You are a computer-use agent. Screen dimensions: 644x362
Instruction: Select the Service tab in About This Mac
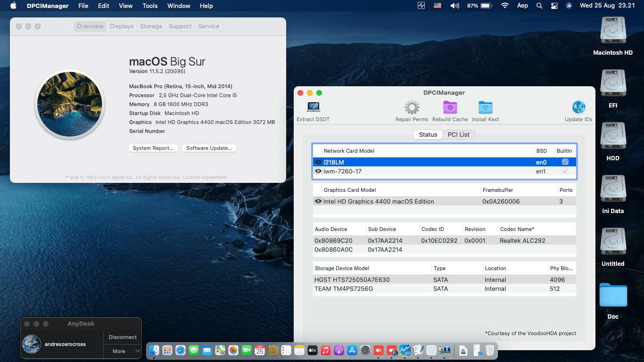click(x=208, y=26)
